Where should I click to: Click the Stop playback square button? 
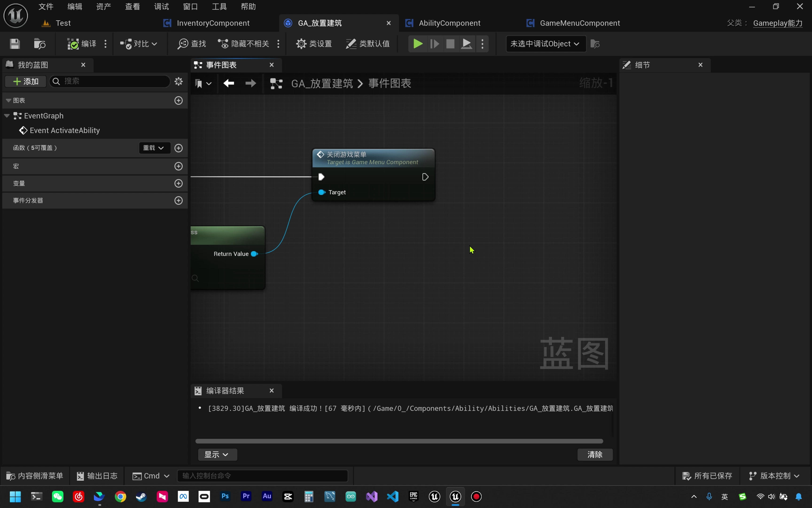450,44
